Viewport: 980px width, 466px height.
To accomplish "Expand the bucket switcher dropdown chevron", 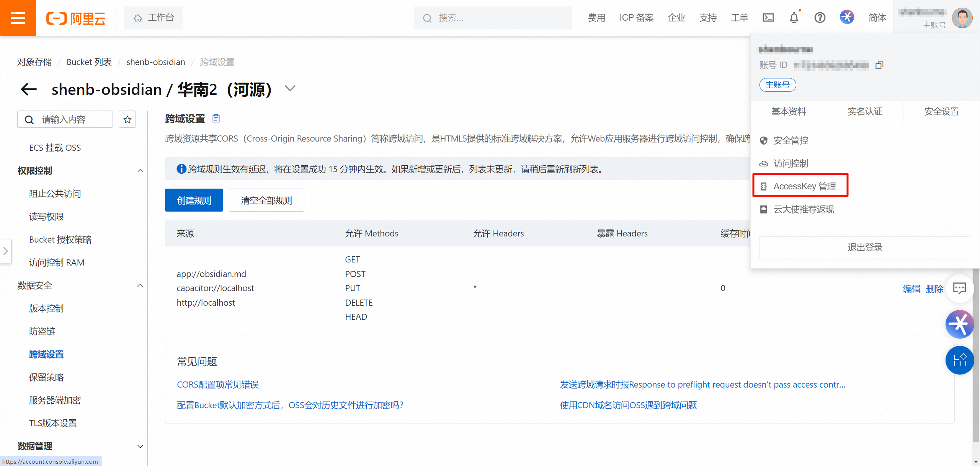I will point(290,89).
